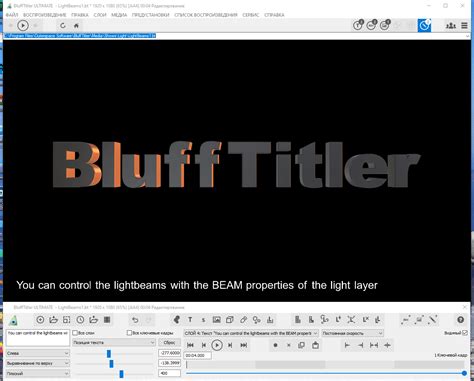Click the highlighted blue circular icon
Screen dimensions: 474x381
point(424,25)
